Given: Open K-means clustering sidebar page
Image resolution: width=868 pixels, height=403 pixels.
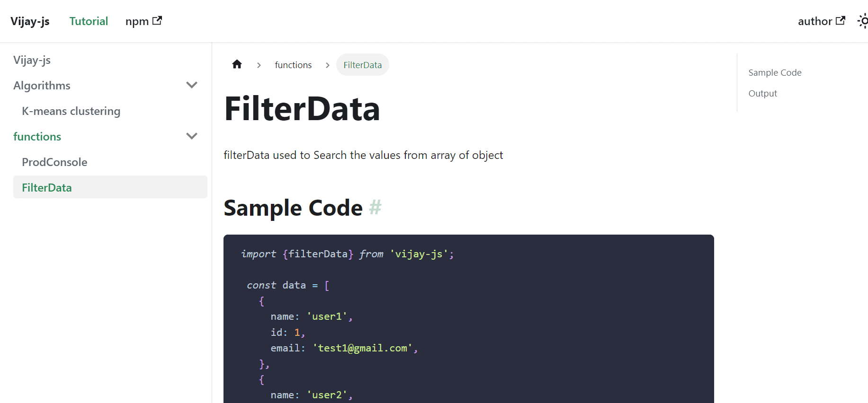Looking at the screenshot, I should pos(71,111).
